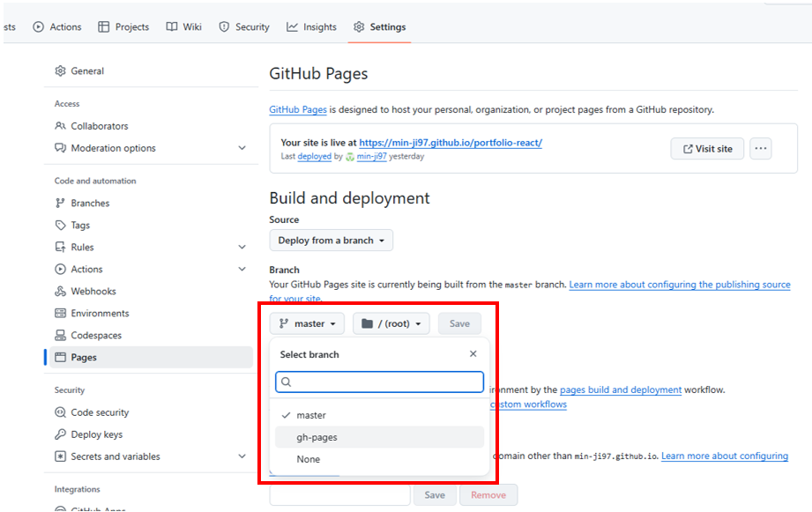
Task: Expand sidebar Actions section chevron
Action: tap(242, 269)
